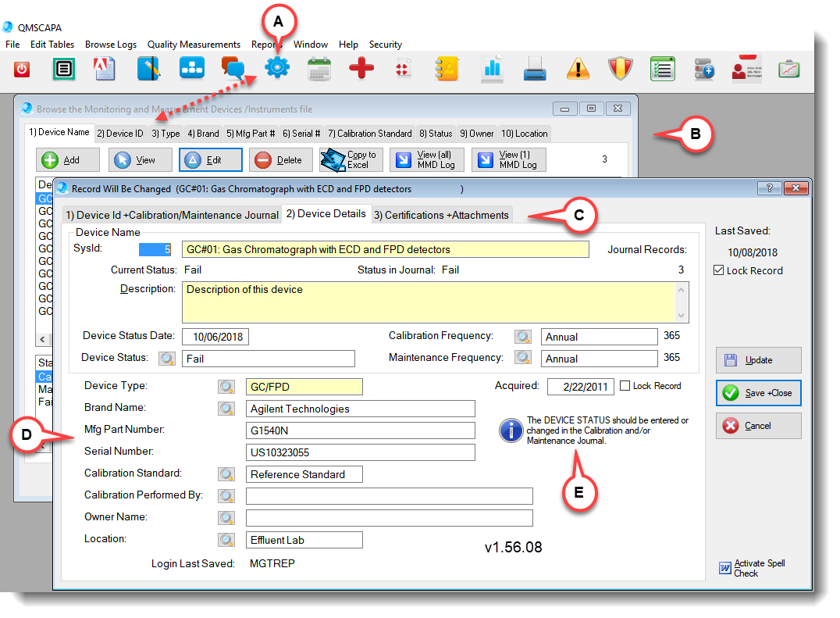Open the Device Type lookup magnifier
The width and height of the screenshot is (840, 618).
[x=226, y=387]
